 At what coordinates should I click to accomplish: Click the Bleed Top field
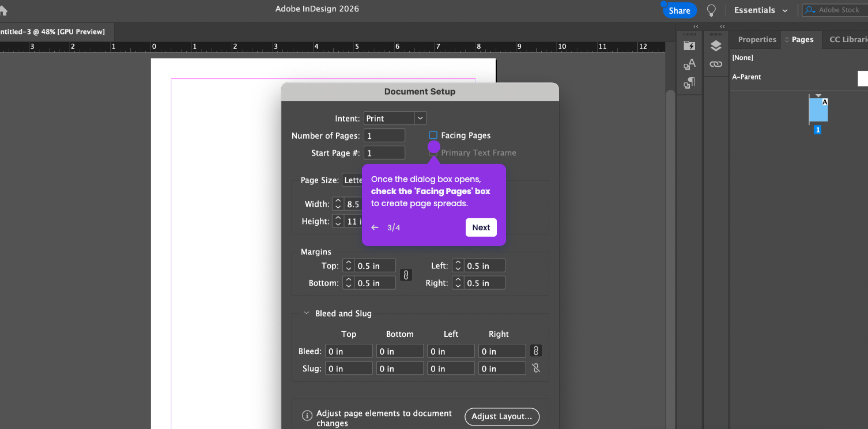tap(349, 351)
